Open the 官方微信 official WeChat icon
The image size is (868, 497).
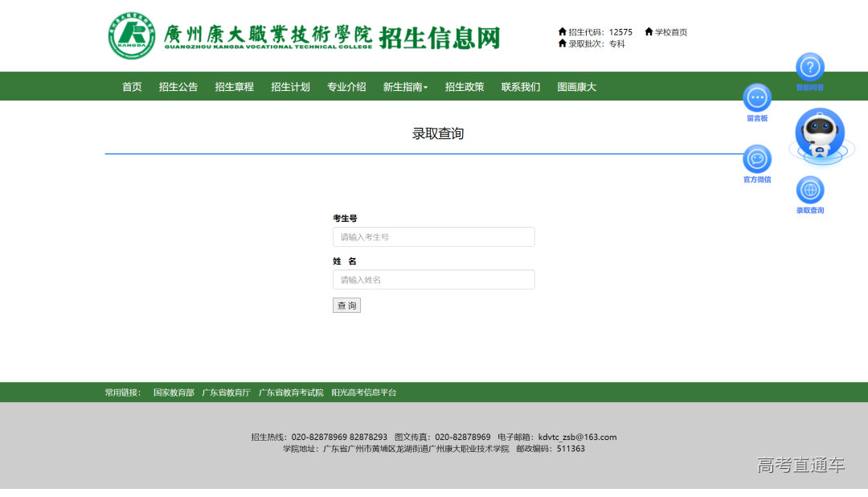tap(756, 161)
